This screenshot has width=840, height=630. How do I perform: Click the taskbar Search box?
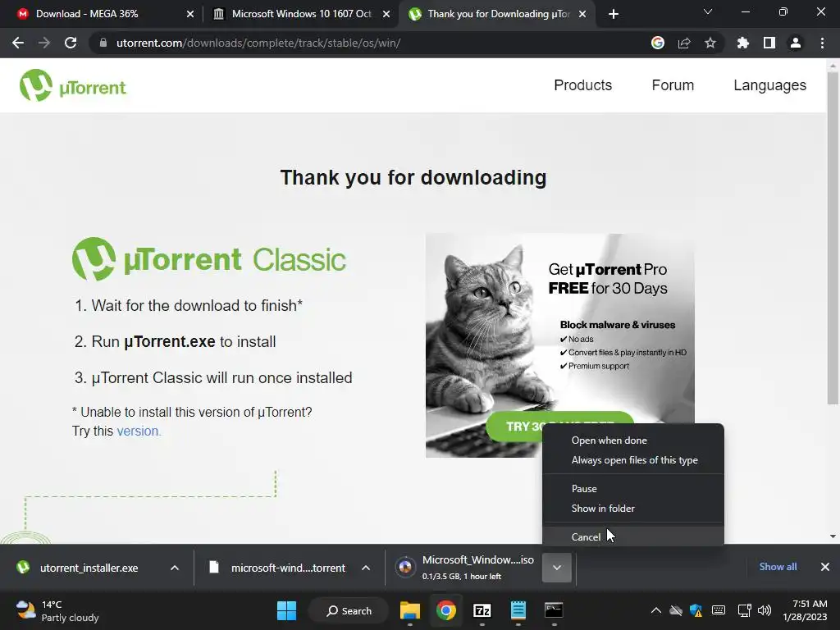point(349,610)
